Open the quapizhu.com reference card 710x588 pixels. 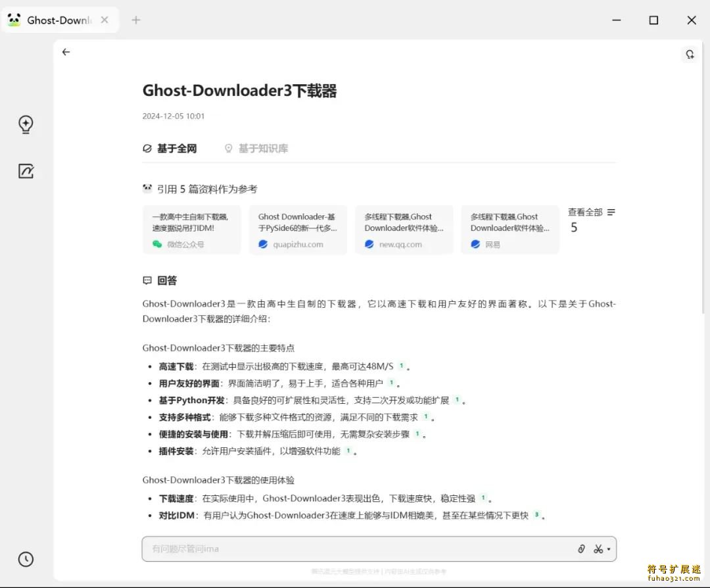298,230
